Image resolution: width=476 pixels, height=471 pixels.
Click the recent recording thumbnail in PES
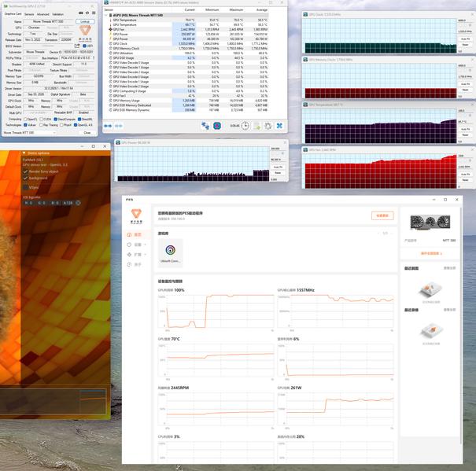(x=431, y=331)
